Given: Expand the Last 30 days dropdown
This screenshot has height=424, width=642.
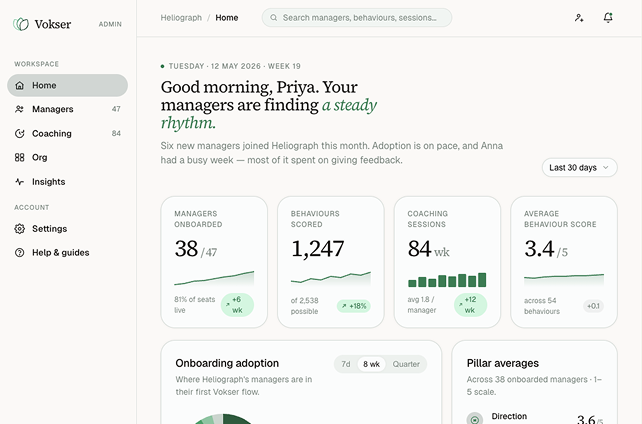Looking at the screenshot, I should (579, 167).
